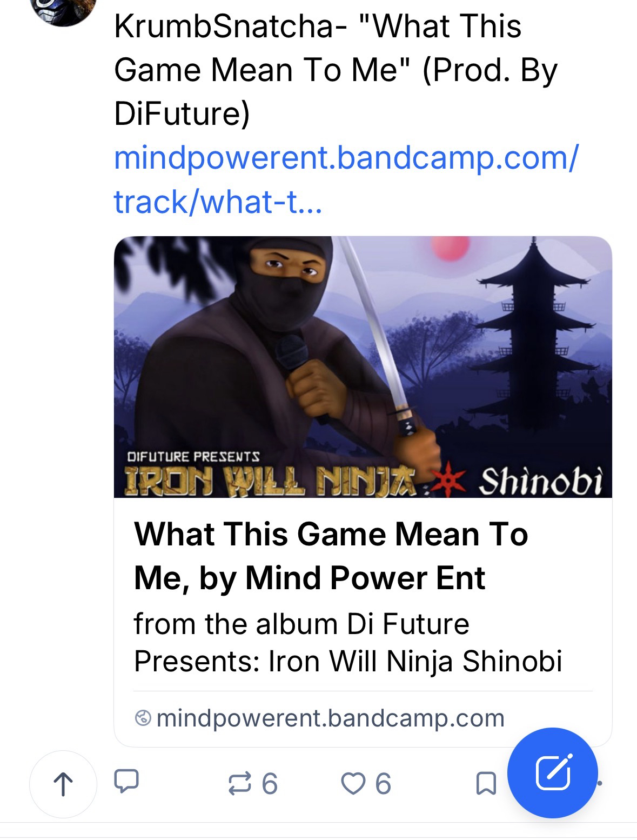
Task: Click the Shinobi logo text on artwork
Action: 541,482
